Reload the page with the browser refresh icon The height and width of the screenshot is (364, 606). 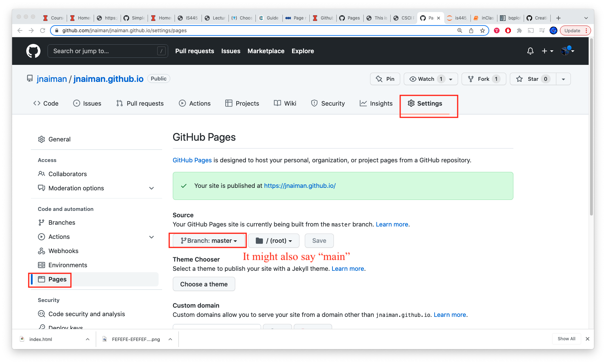coord(43,30)
